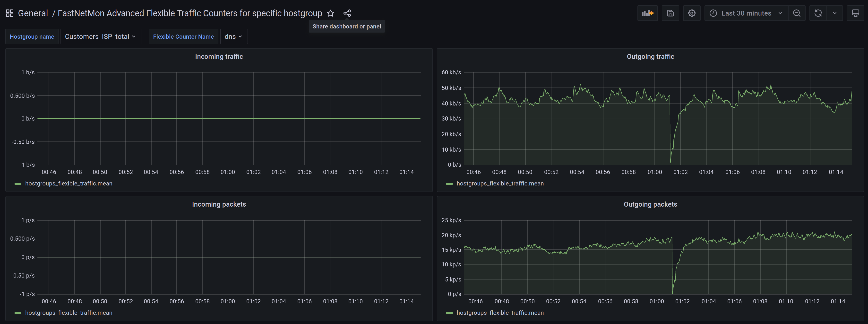The width and height of the screenshot is (868, 324).
Task: Expand the refresh interval dropdown arrow
Action: 835,13
